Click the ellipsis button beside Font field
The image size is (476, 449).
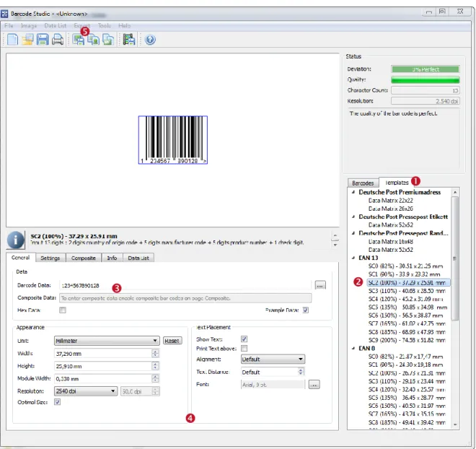314,385
